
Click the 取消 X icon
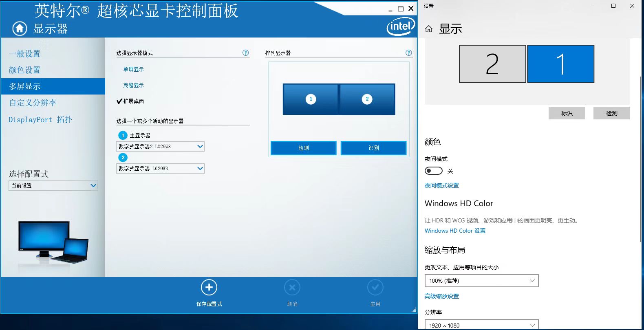(292, 287)
